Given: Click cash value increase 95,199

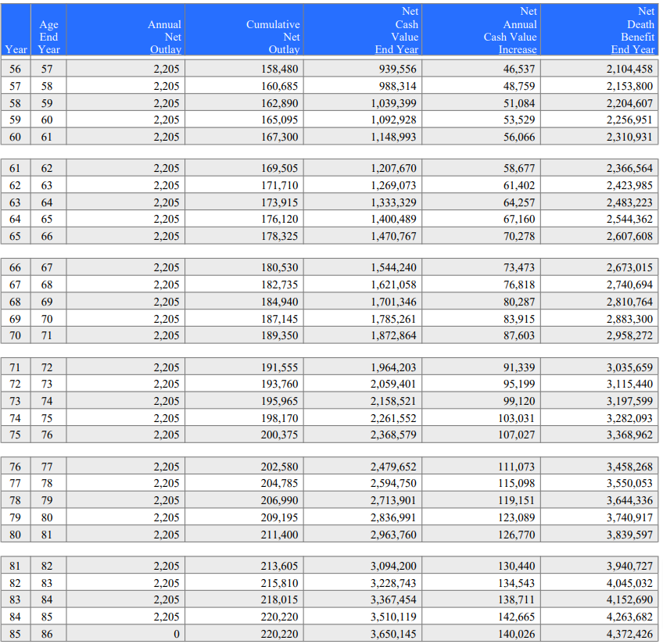Looking at the screenshot, I should tap(519, 384).
